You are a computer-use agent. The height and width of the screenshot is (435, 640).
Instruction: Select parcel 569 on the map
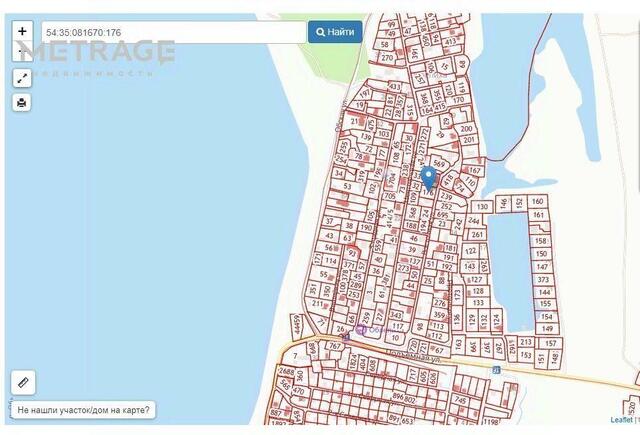coord(438,164)
